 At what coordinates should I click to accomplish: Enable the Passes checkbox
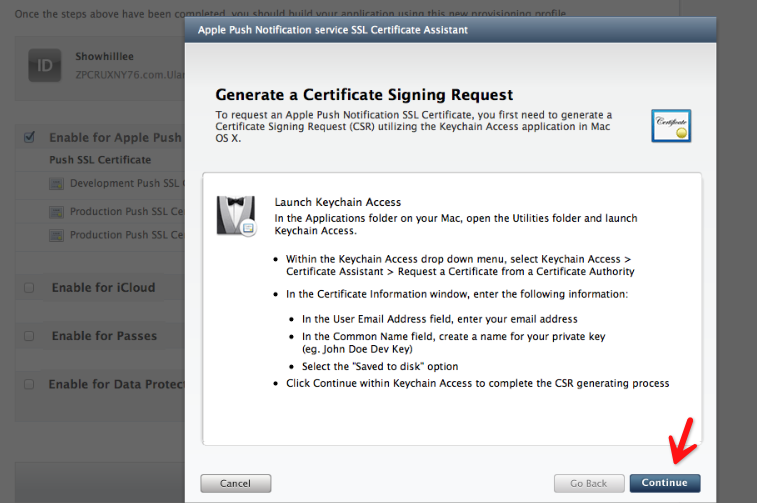click(29, 336)
